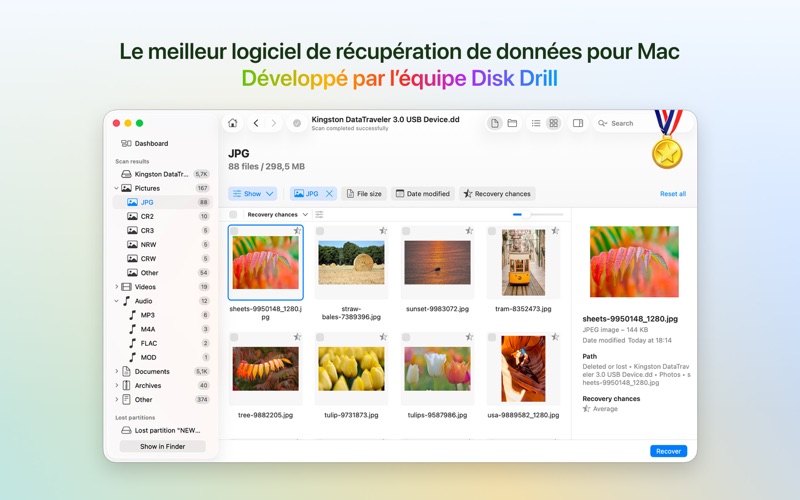The width and height of the screenshot is (800, 500).
Task: Check the tulips-9587986.jpg checkbox
Action: [406, 337]
